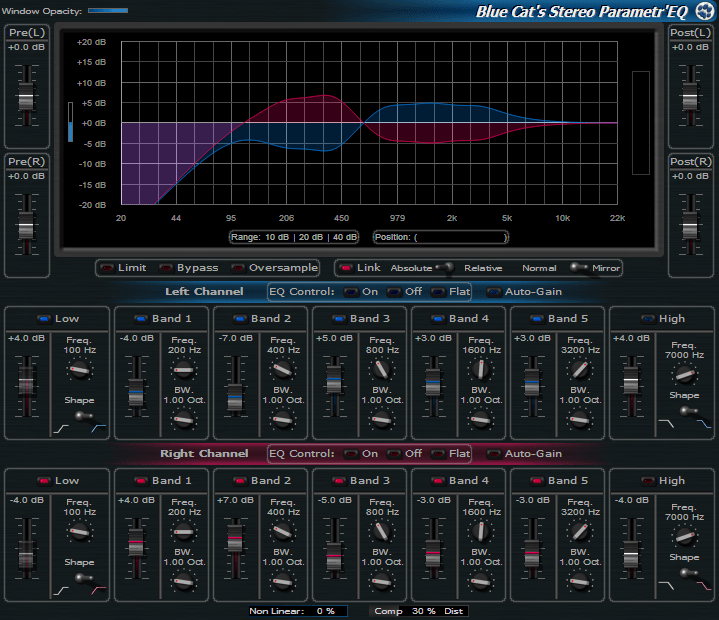Flip the Right High band Shape switch

point(688,573)
